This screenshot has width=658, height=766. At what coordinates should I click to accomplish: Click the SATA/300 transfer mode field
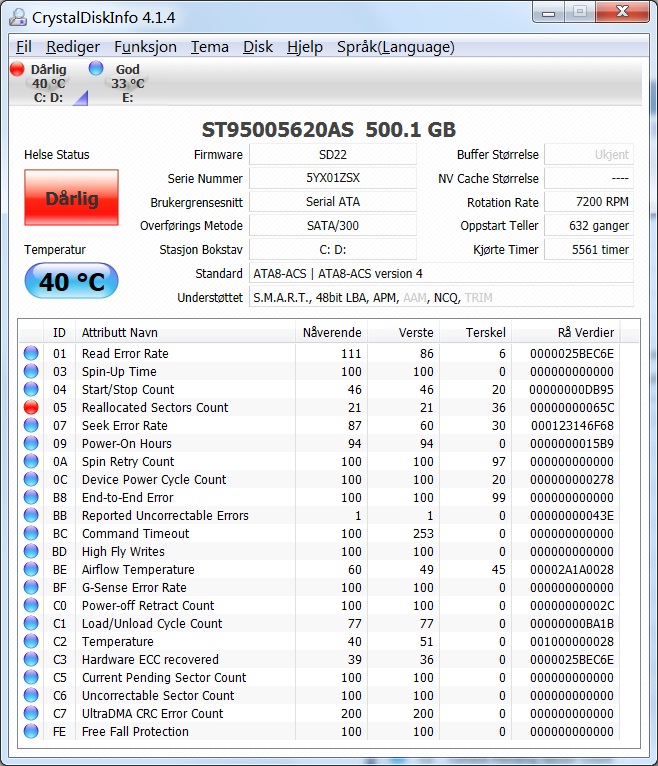click(x=333, y=225)
